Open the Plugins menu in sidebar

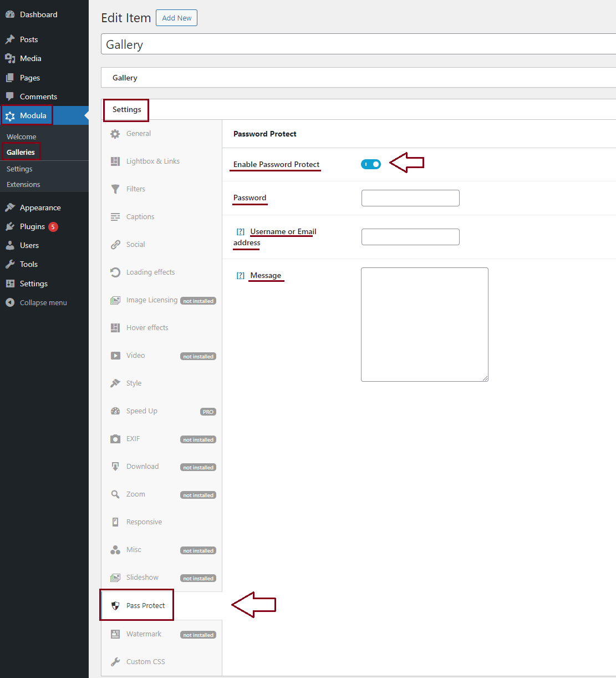tap(32, 226)
